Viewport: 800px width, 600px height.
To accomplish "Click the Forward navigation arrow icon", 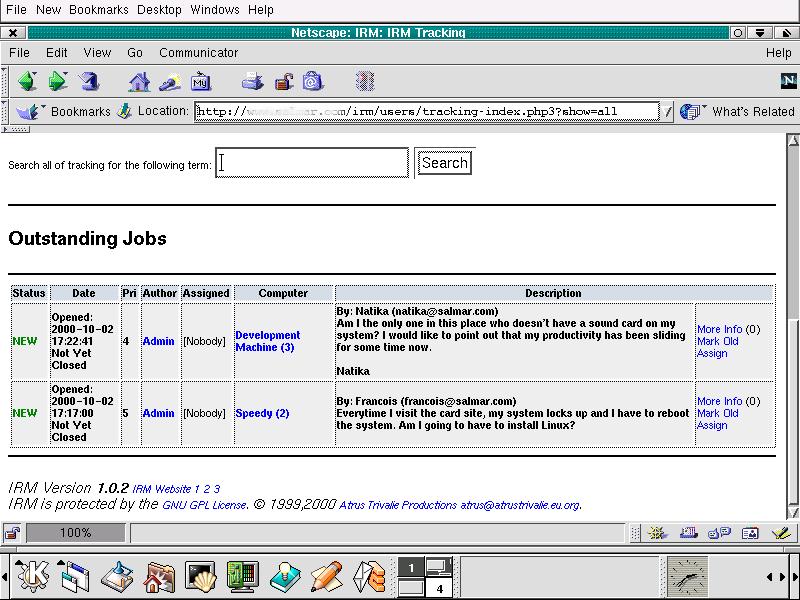I will tap(58, 81).
